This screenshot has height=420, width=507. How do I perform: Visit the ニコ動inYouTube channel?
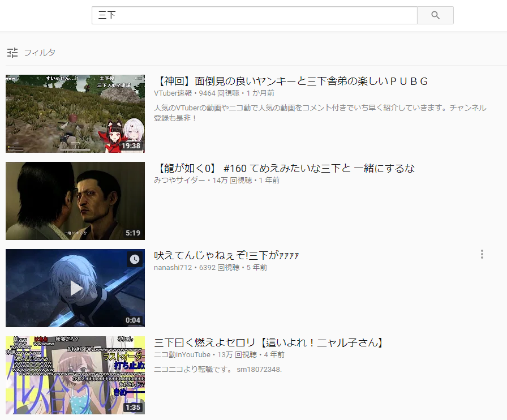(x=182, y=355)
